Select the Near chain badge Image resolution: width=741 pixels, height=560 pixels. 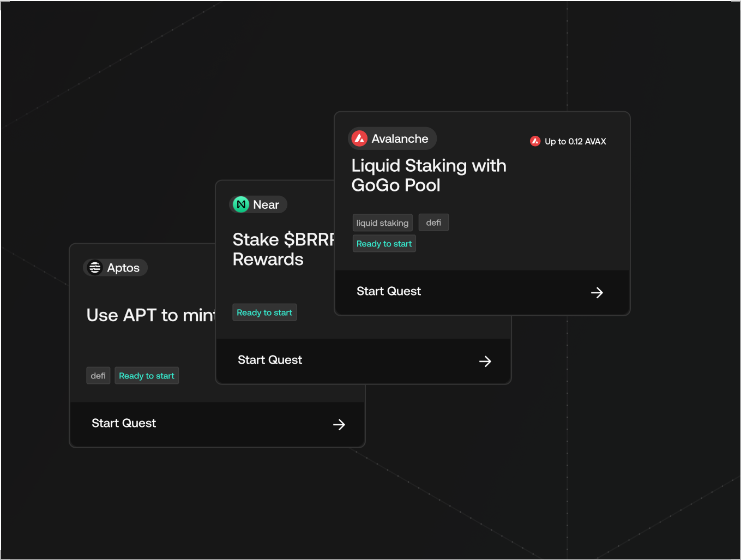coord(258,204)
